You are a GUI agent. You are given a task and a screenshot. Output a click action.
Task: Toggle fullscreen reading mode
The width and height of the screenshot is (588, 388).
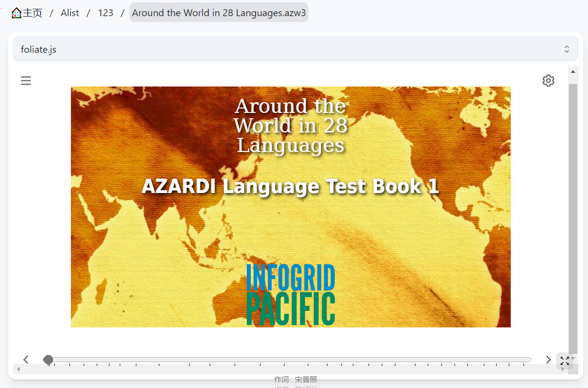pos(565,361)
